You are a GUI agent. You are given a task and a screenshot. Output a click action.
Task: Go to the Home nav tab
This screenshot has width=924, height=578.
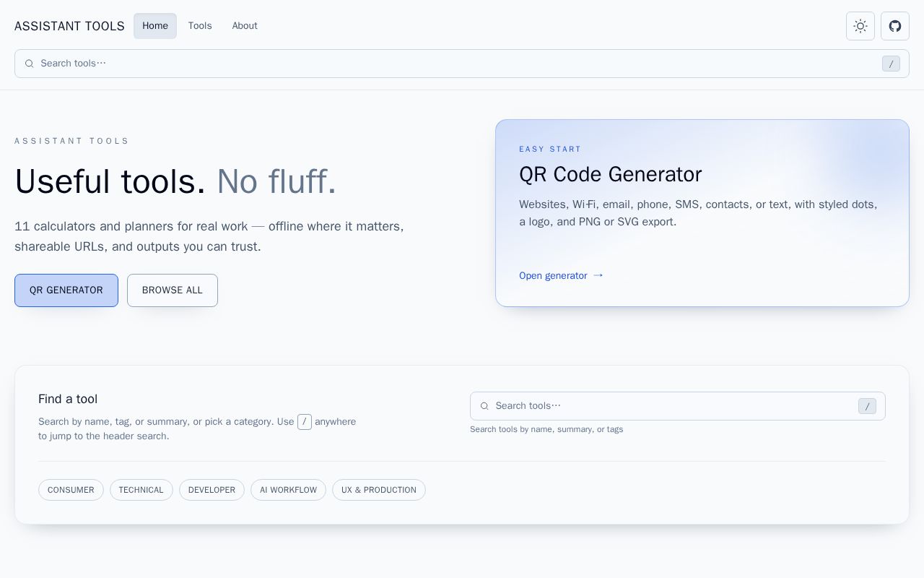(x=155, y=26)
